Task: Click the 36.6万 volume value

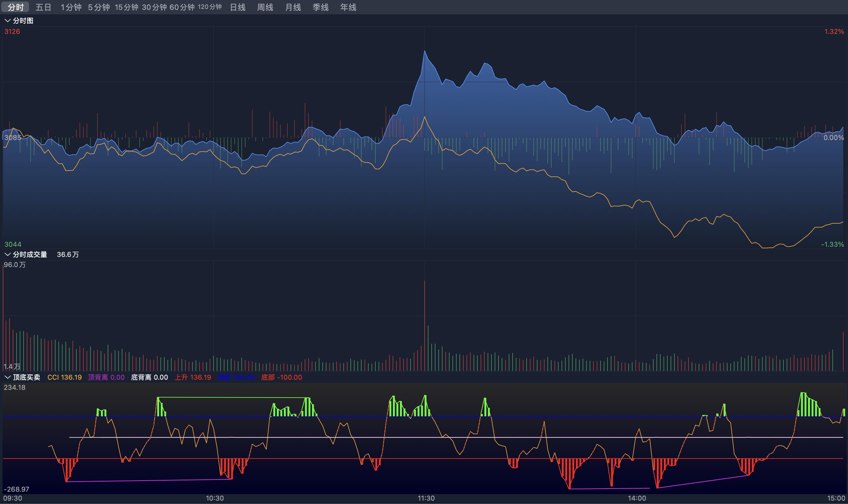Action: coord(68,254)
